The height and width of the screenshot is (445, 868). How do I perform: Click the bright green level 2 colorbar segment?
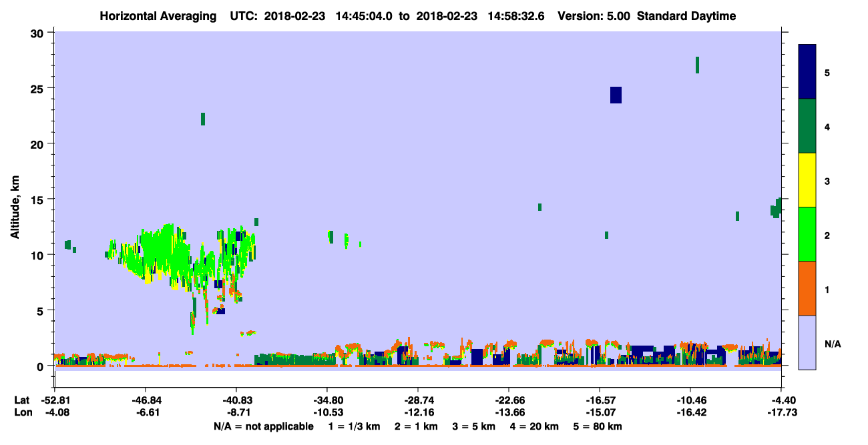click(807, 234)
